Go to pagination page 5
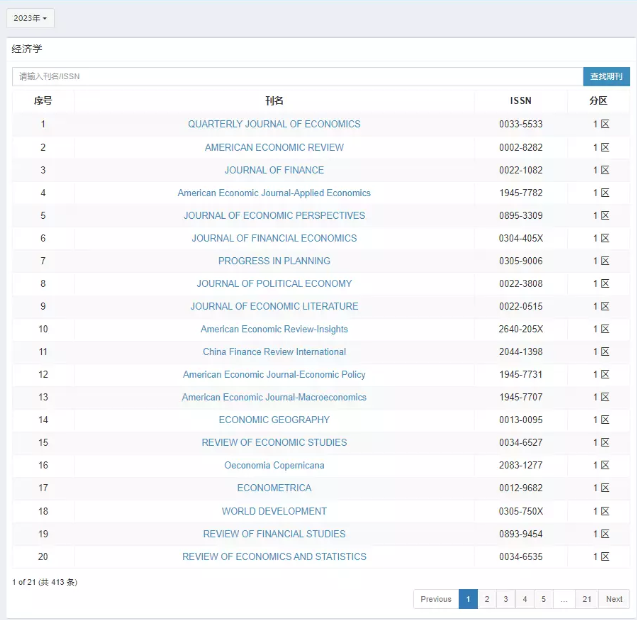Image resolution: width=637 pixels, height=620 pixels. tap(543, 599)
